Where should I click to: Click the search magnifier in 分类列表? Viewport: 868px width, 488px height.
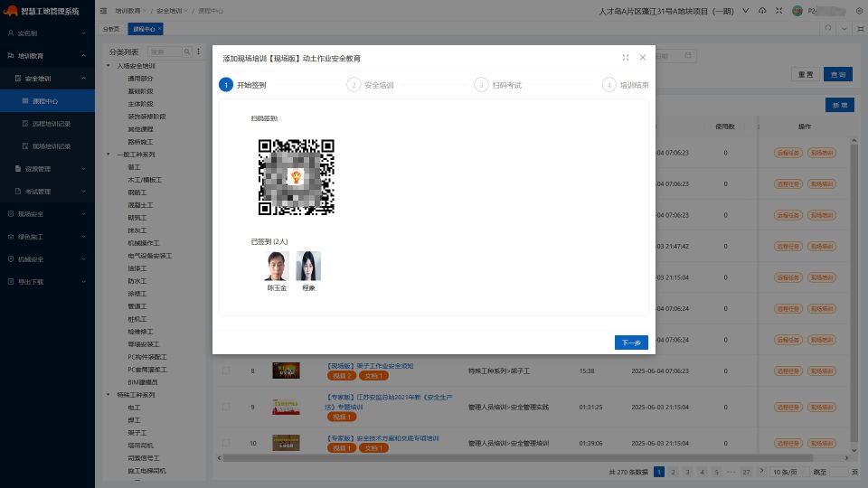click(187, 52)
